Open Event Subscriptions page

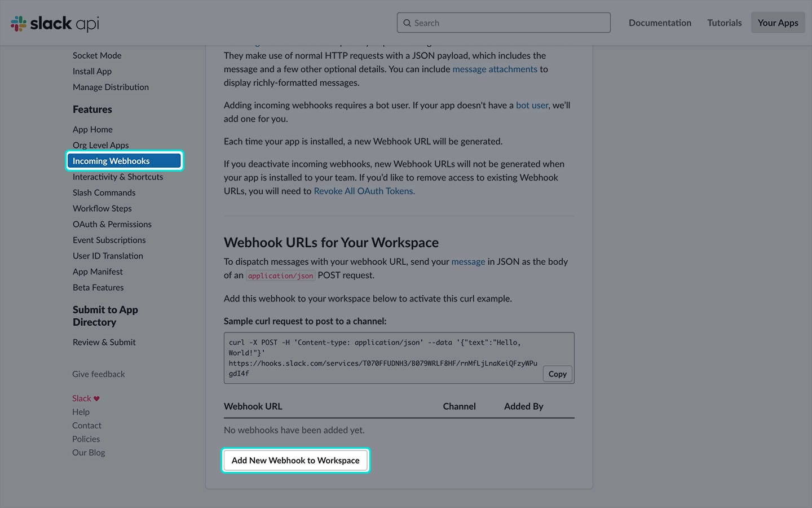click(109, 240)
